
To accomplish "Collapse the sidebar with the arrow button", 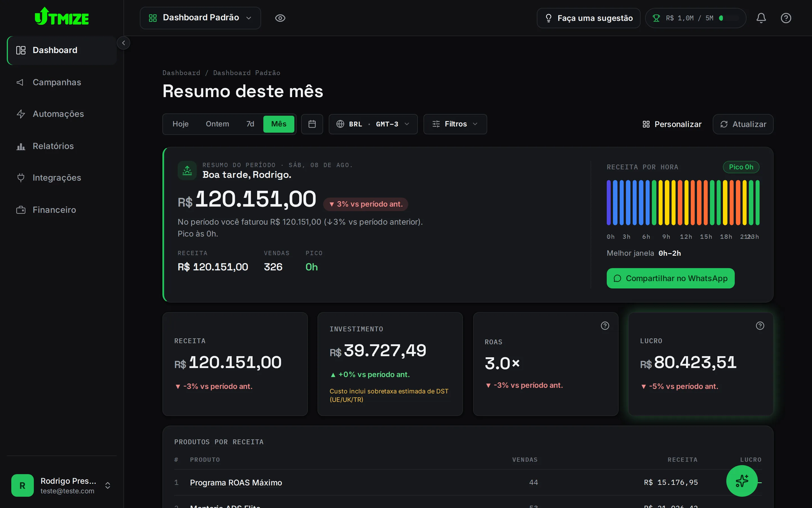I will 123,43.
